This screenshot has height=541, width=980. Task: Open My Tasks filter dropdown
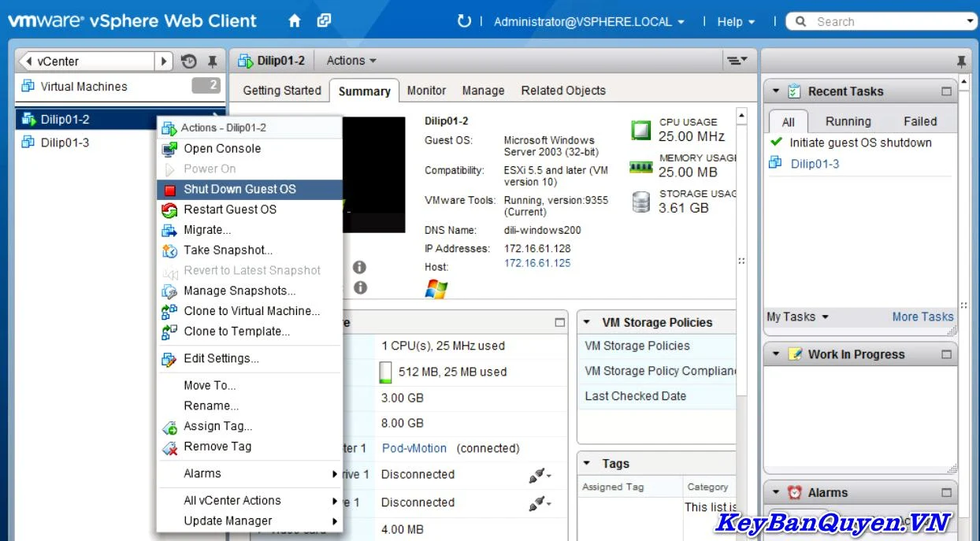pos(798,317)
